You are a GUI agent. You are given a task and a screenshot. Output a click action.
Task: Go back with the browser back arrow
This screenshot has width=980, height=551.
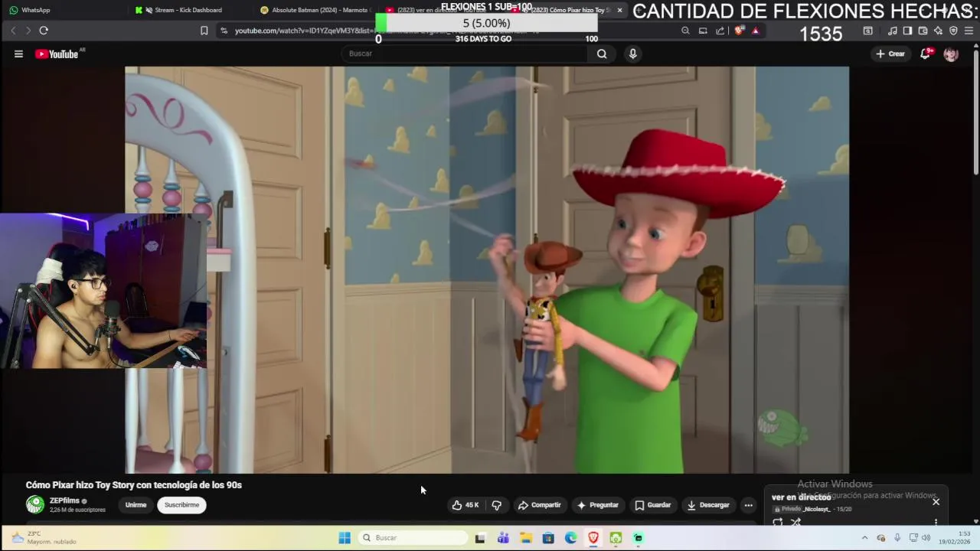[x=13, y=31]
